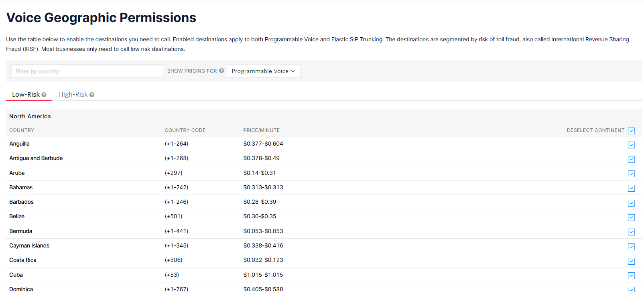Open the Programmable Voice pricing dropdown
This screenshot has width=644, height=292.
(263, 71)
